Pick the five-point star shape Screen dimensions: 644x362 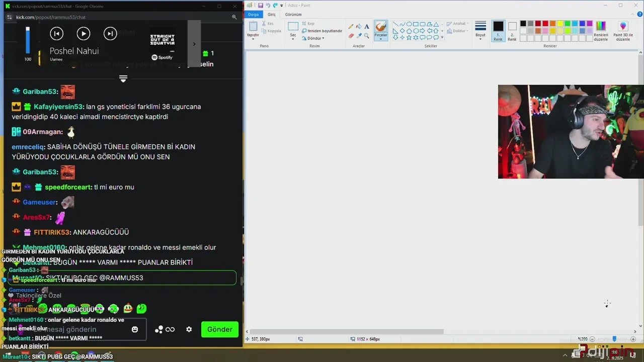[409, 37]
